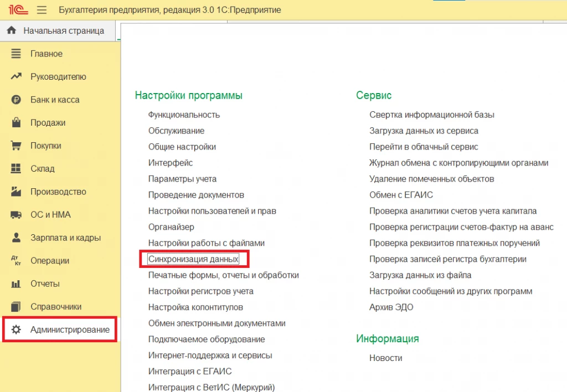
Task: Click the Удаление помеченных объектов link
Action: [431, 179]
